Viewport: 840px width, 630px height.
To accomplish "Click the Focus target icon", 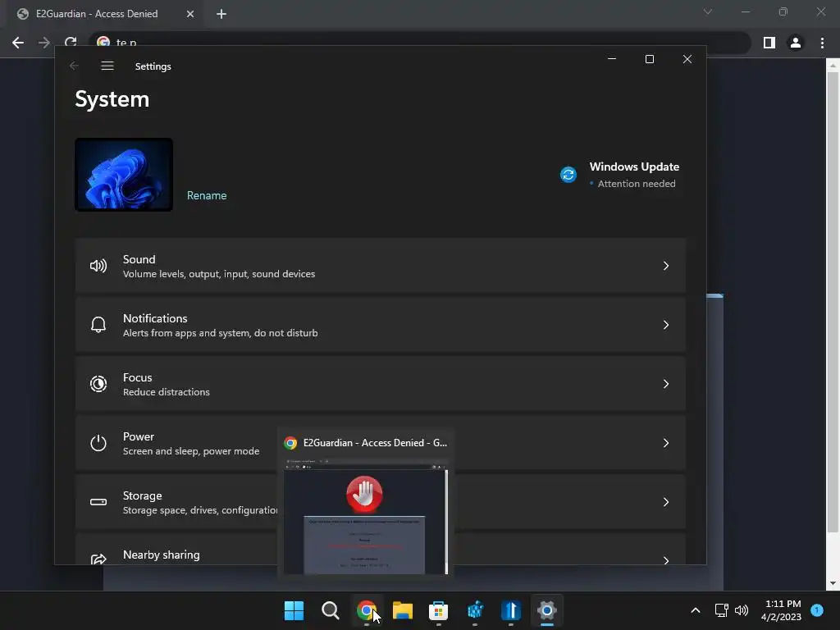I will point(98,384).
